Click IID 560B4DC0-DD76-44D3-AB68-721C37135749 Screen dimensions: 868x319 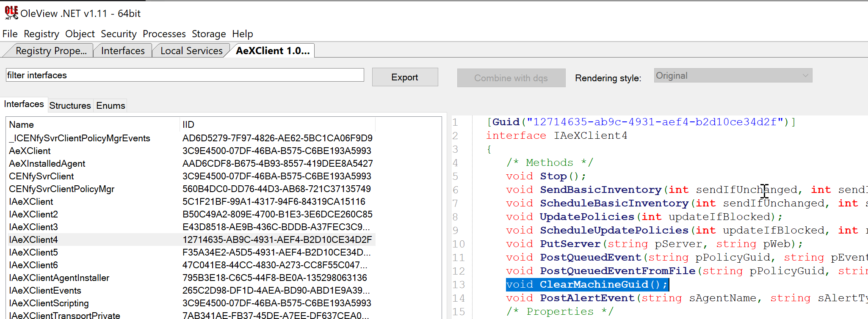(x=276, y=189)
